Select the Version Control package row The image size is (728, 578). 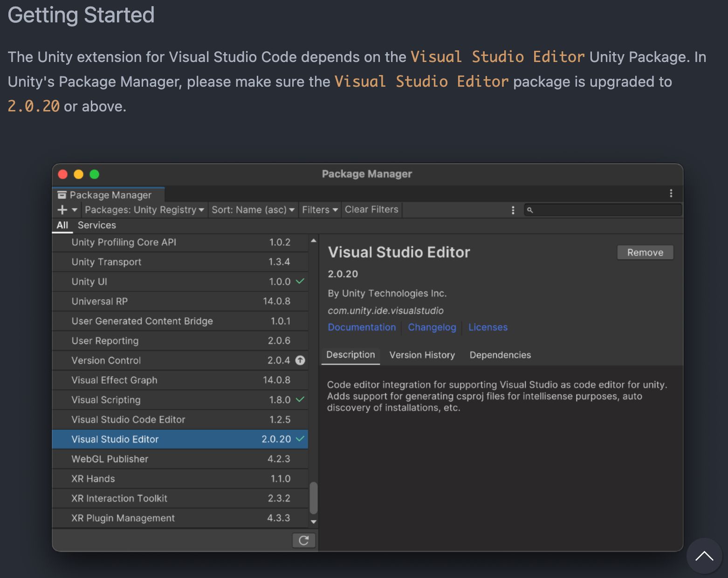tap(180, 360)
